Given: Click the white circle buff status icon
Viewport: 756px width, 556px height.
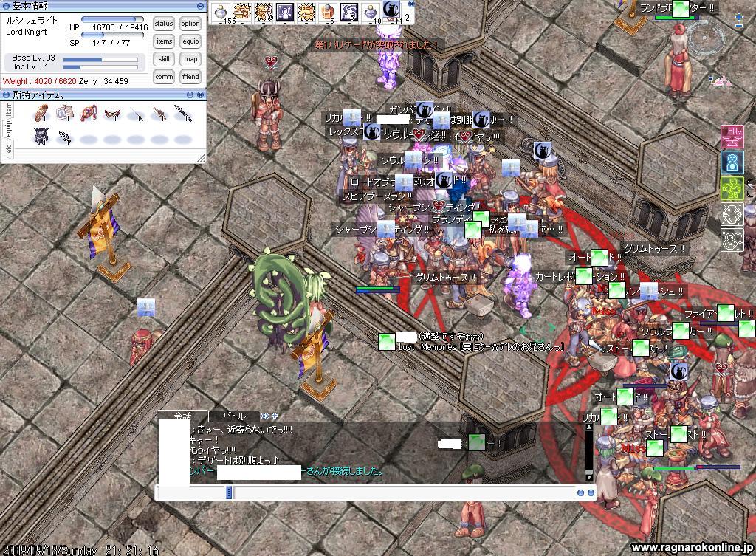Looking at the screenshot, I should point(732,214).
